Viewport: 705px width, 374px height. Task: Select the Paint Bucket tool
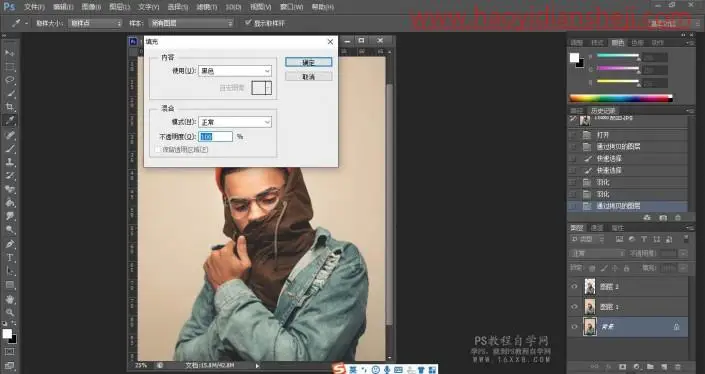[9, 203]
